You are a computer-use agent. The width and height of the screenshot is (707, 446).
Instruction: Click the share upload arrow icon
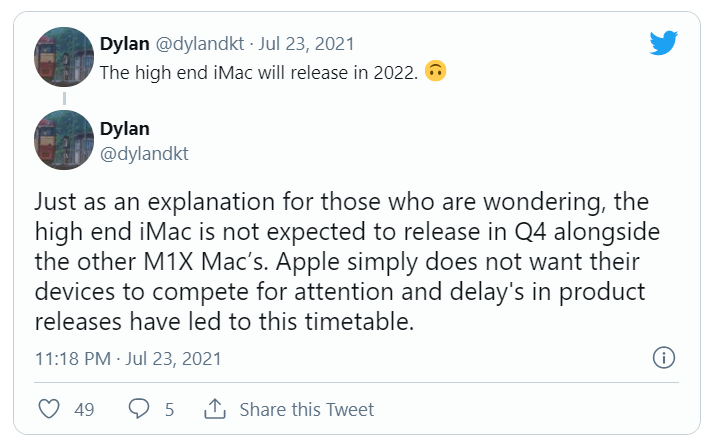point(214,409)
